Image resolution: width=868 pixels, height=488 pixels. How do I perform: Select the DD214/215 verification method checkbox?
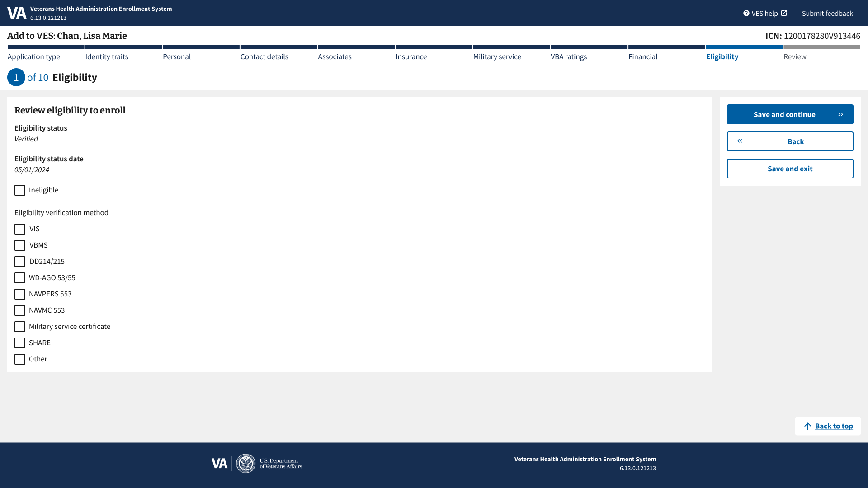(20, 262)
